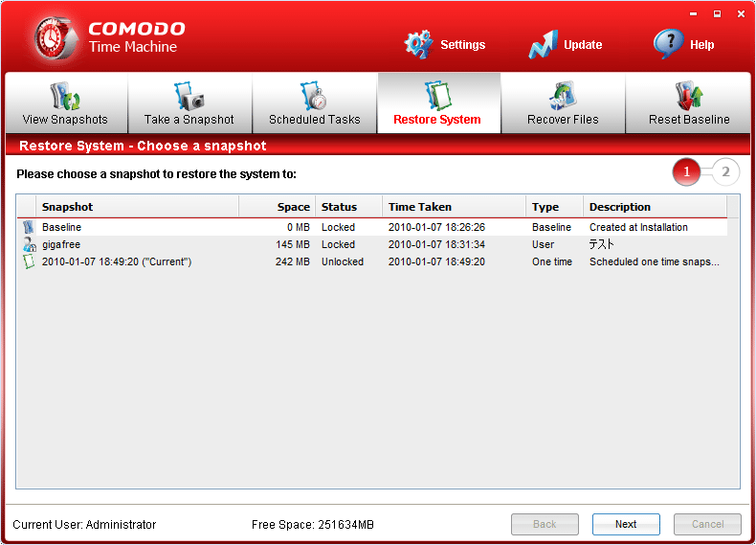Click the Unlocked status cell
This screenshot has height=545, width=756.
coord(343,261)
